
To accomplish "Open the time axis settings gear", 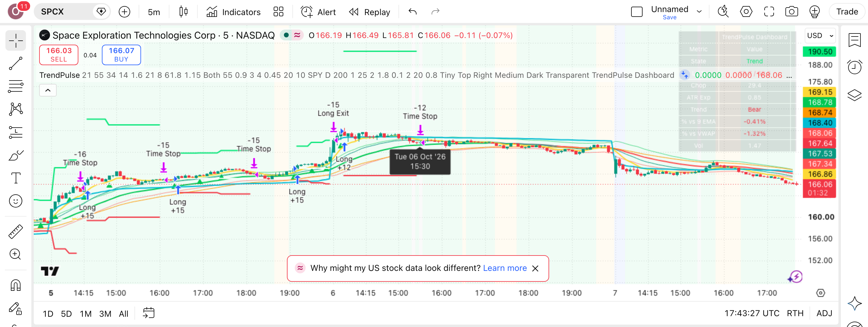I will [x=820, y=293].
